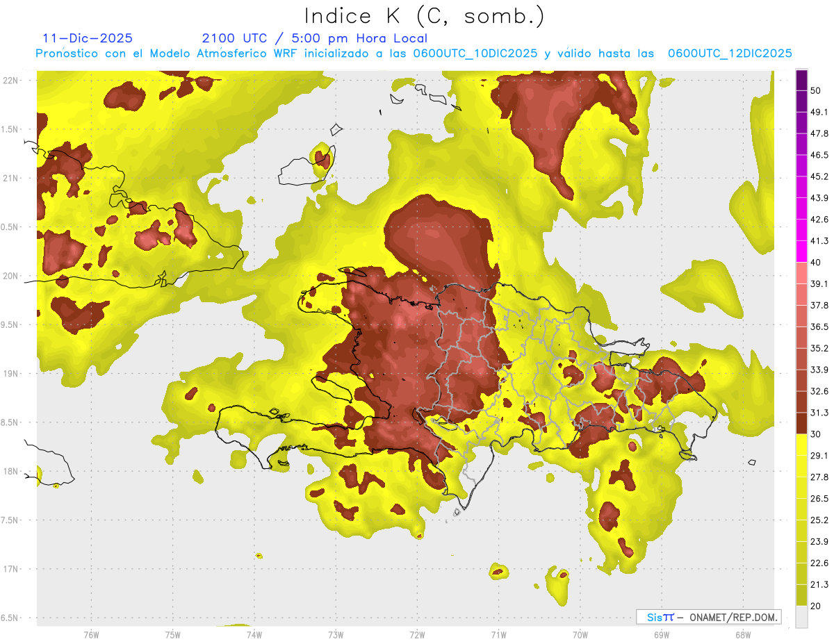Click the '75W' longitude label
834x644 pixels.
click(172, 634)
